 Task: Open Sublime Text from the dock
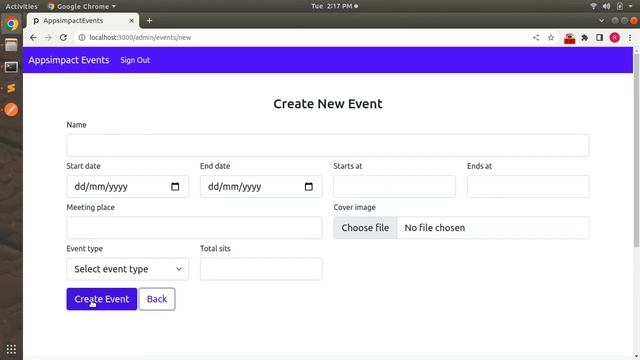click(x=11, y=88)
